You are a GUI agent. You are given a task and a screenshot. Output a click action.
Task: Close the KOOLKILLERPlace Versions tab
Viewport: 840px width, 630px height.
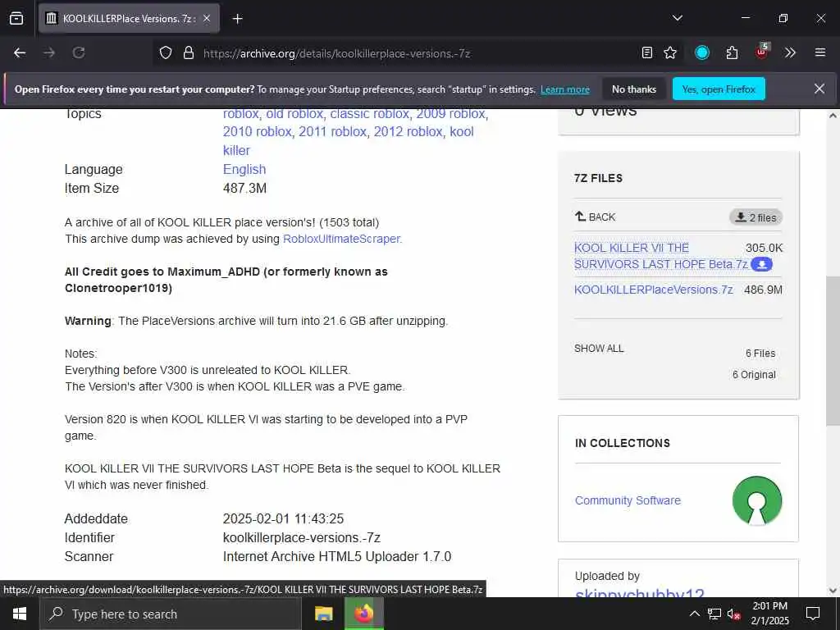pyautogui.click(x=207, y=19)
